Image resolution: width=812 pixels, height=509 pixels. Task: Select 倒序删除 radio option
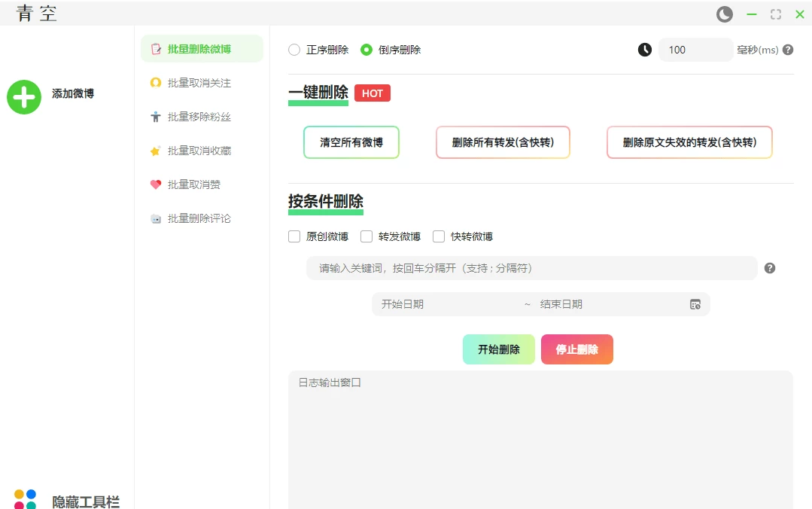point(366,50)
